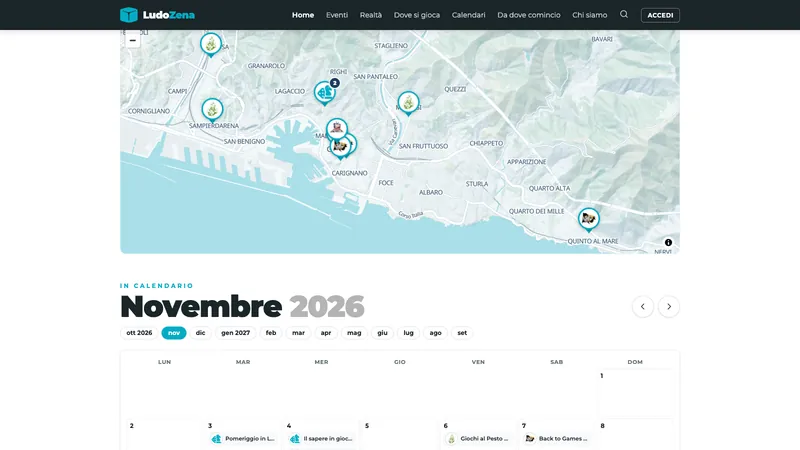This screenshot has height=450, width=800.
Task: Open the Back to Games event
Action: point(557,439)
